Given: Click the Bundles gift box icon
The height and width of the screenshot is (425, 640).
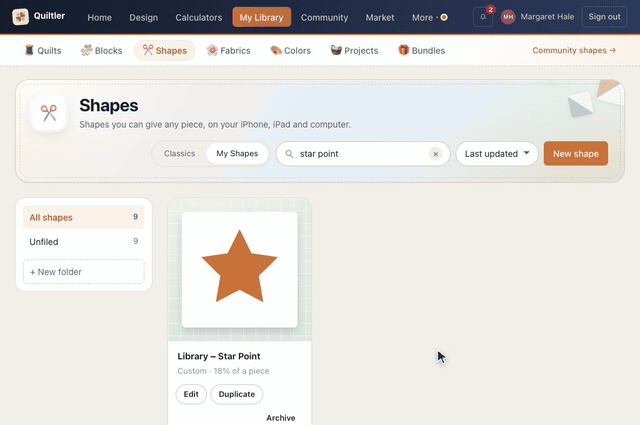Looking at the screenshot, I should coord(403,50).
